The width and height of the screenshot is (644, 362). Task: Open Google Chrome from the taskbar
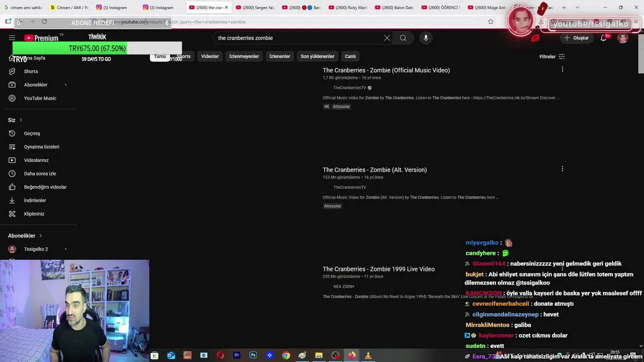tap(286, 355)
